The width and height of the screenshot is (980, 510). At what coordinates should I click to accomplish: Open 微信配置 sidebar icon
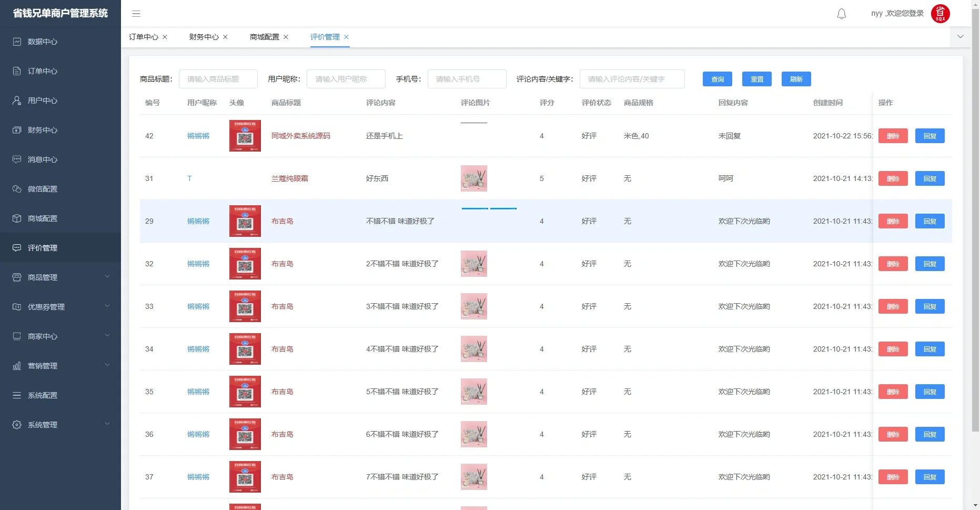[43, 189]
